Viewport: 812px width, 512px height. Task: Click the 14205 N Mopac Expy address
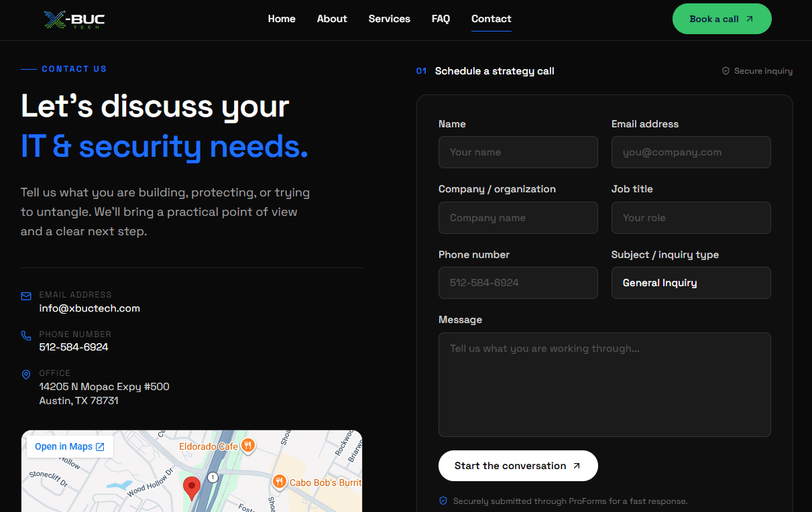tap(104, 387)
